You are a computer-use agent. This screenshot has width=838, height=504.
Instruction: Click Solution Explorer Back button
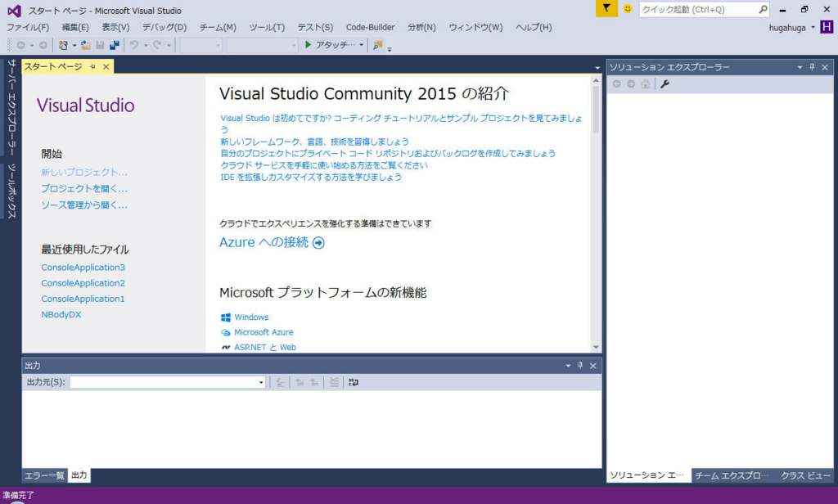click(x=617, y=84)
